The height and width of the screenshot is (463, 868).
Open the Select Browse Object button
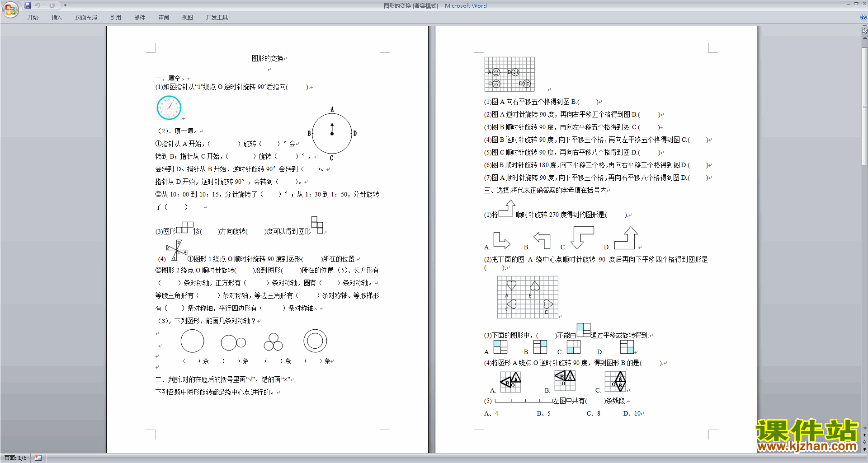pos(865,442)
